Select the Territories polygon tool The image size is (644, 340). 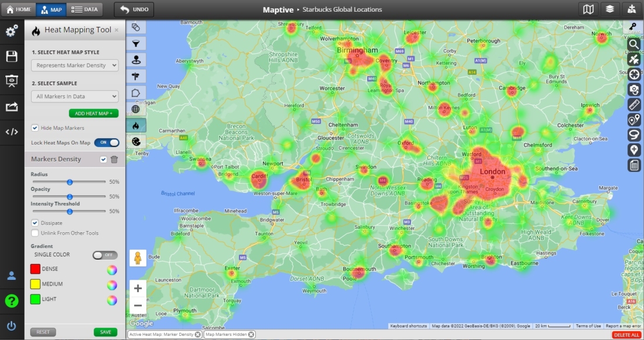pyautogui.click(x=136, y=92)
